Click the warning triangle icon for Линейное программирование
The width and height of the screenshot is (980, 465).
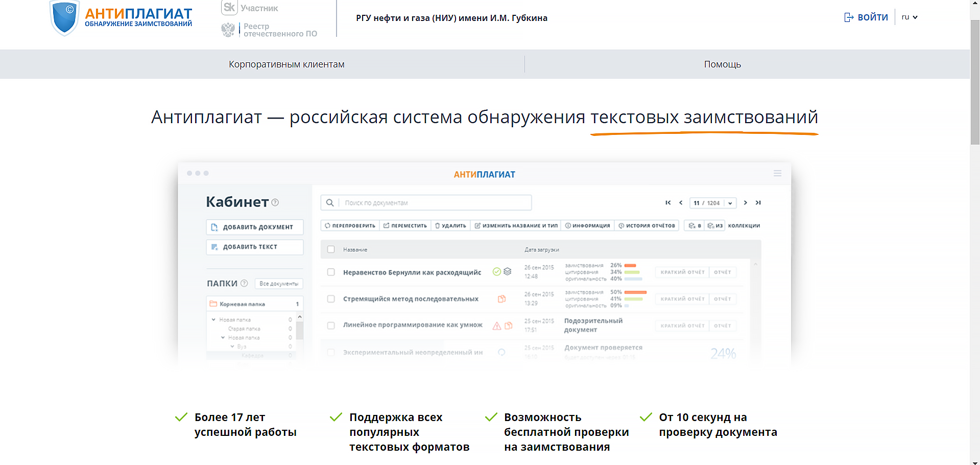click(x=496, y=326)
